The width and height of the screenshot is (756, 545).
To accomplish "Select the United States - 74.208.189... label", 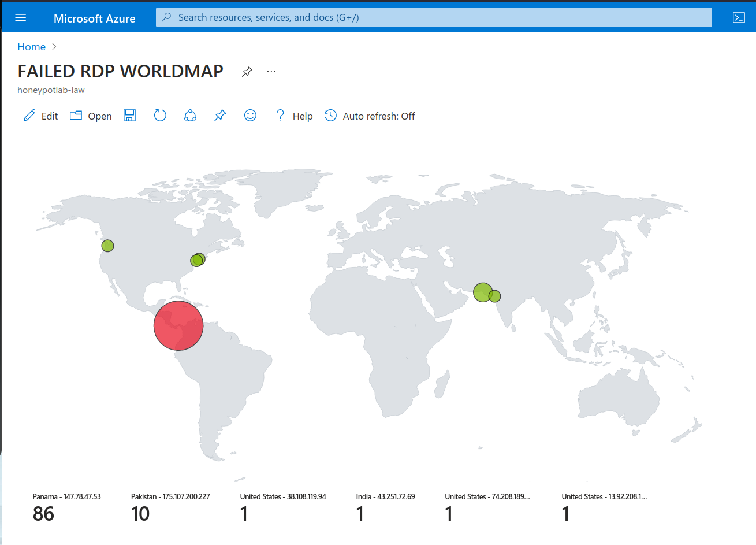I will click(487, 496).
